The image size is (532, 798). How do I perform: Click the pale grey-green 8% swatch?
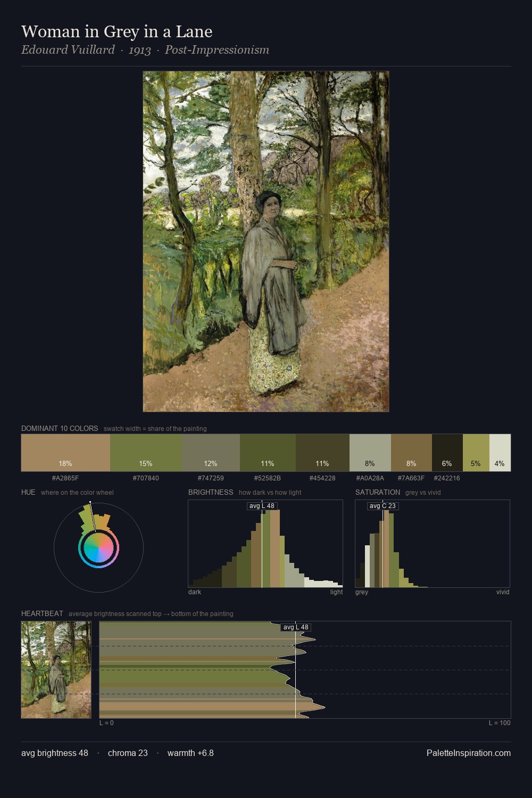point(370,453)
